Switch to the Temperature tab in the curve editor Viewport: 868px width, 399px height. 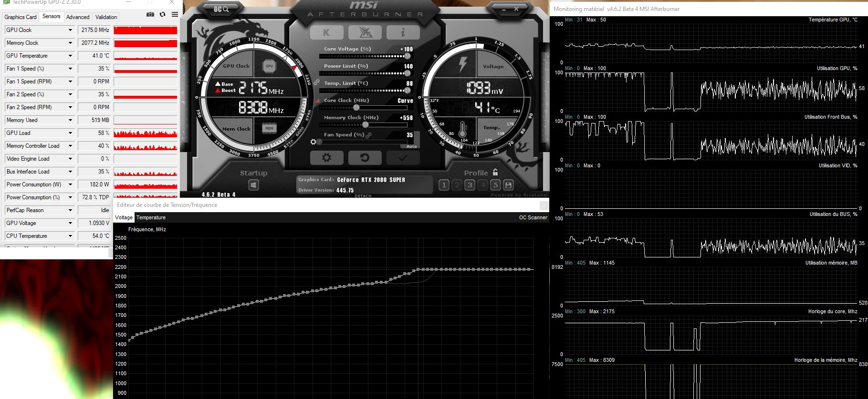coord(151,217)
